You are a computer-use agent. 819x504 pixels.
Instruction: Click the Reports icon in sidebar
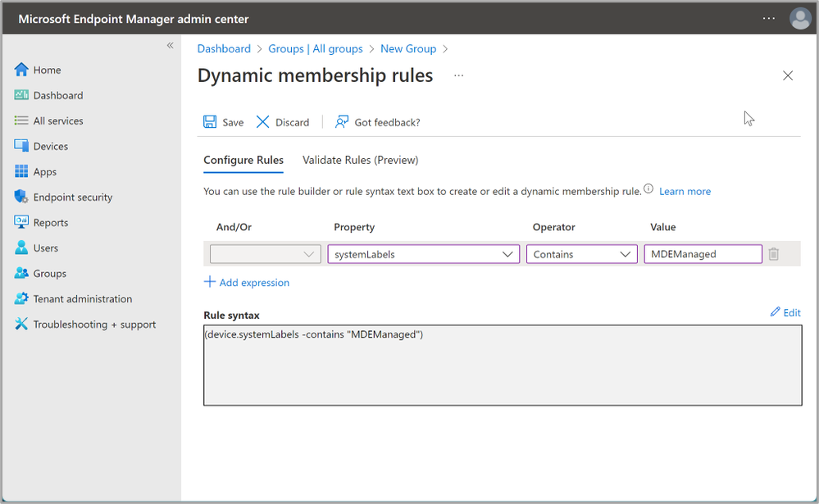coord(21,222)
